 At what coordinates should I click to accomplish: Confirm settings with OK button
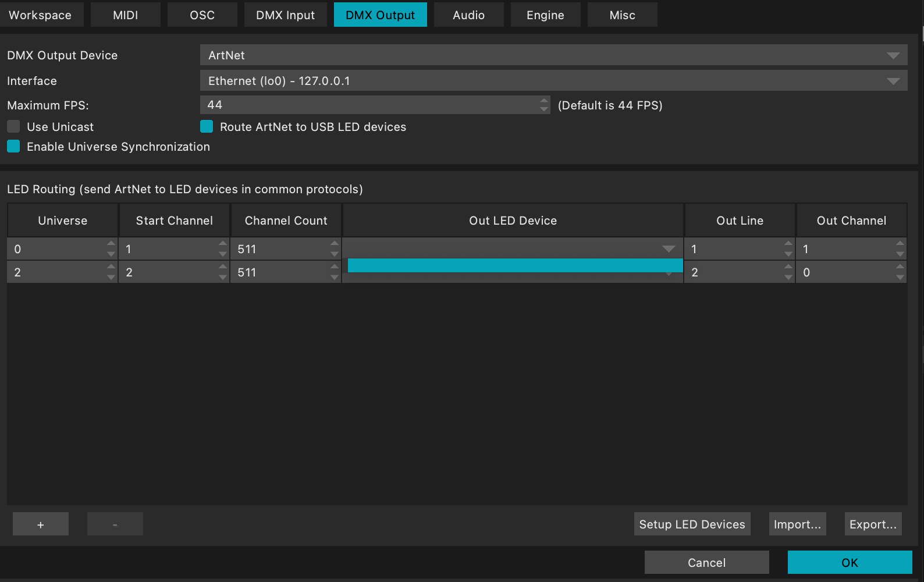tap(850, 562)
